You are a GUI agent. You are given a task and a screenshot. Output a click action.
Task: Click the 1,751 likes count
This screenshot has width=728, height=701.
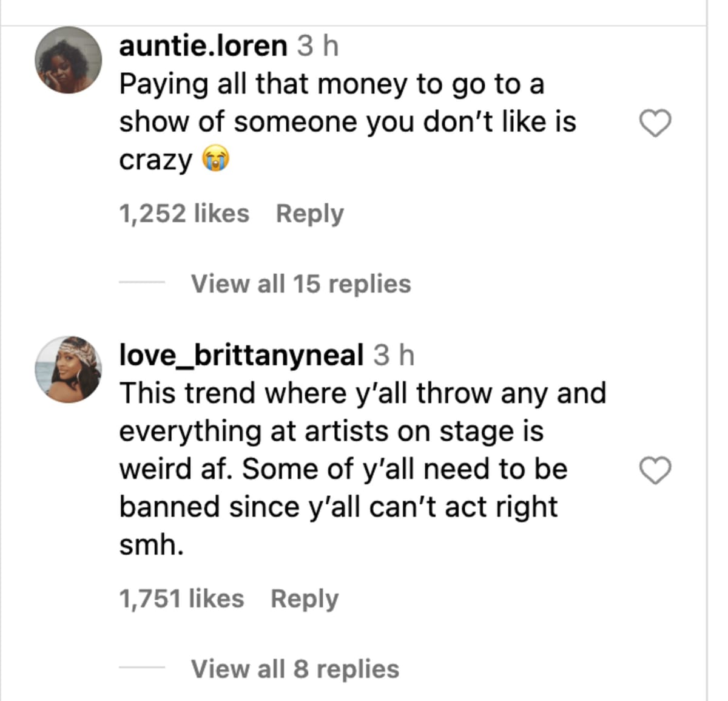181,598
